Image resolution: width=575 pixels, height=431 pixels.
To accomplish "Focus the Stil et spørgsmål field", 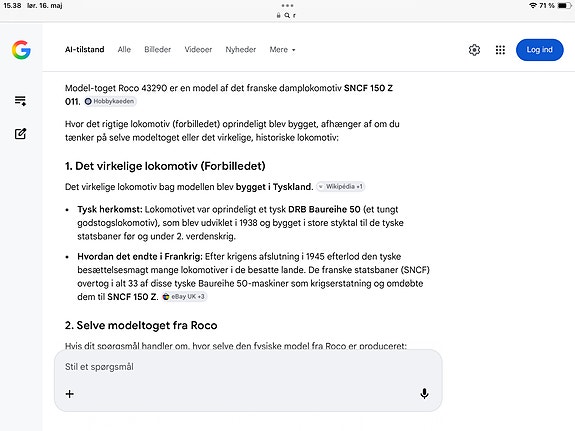I will coord(248,367).
